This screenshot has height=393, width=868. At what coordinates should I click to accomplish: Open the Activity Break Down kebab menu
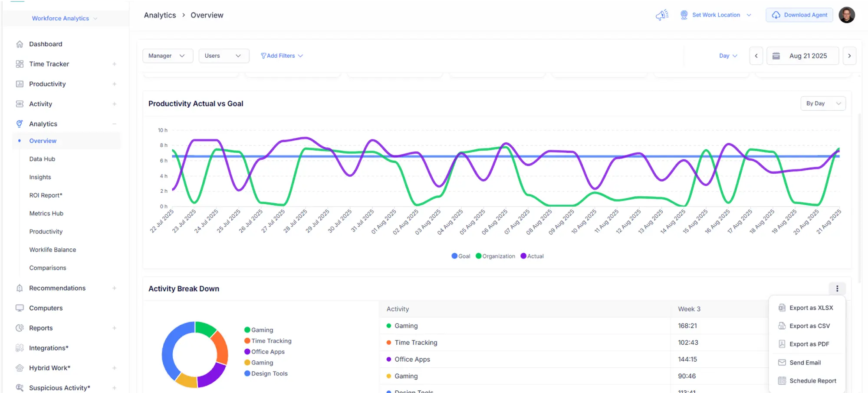tap(837, 288)
